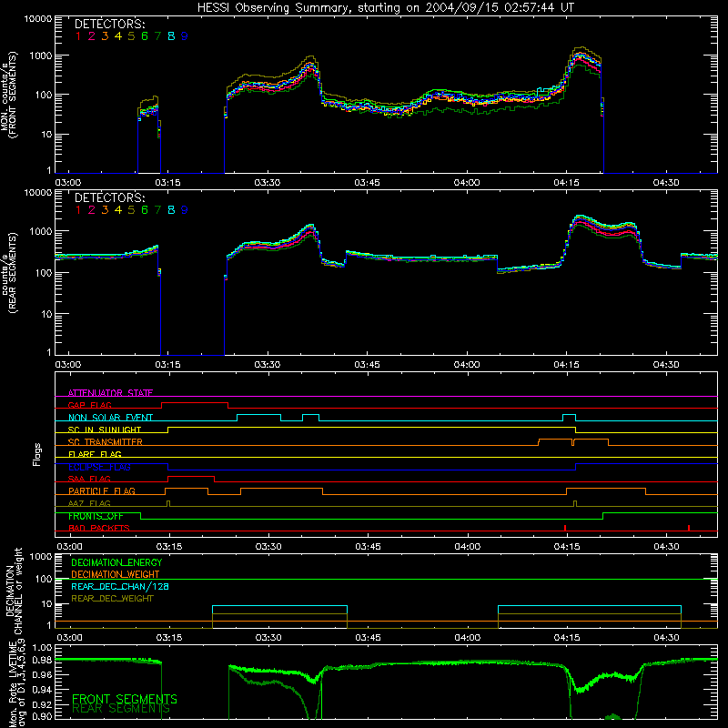The height and width of the screenshot is (728, 728).
Task: Click the 0.98 value on the livetime axis
Action: coord(42,661)
